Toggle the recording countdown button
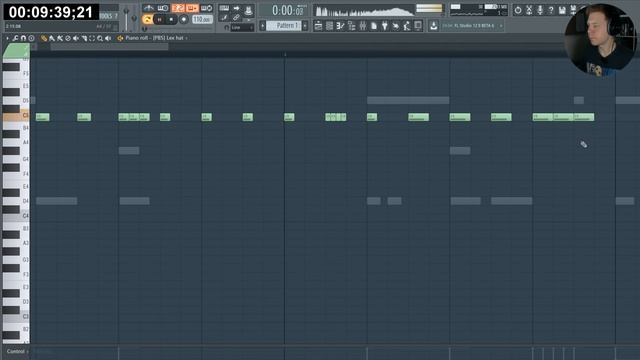The height and width of the screenshot is (360, 640). 178,8
